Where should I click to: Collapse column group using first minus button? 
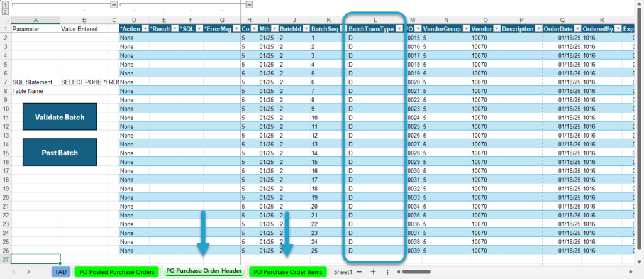click(114, 4)
